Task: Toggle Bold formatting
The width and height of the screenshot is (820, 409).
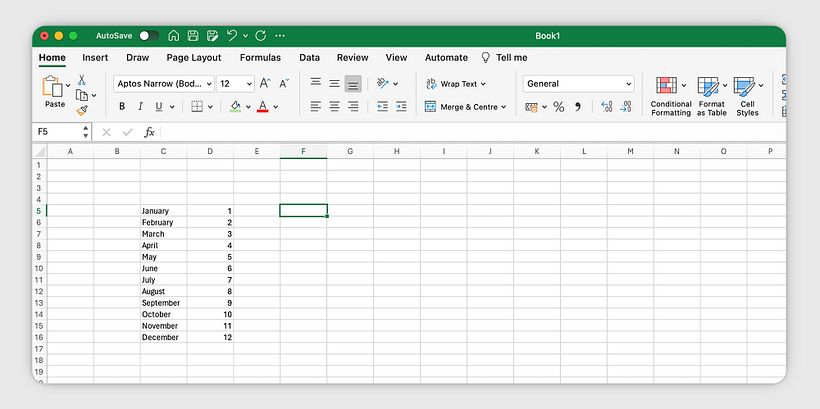Action: pos(122,107)
